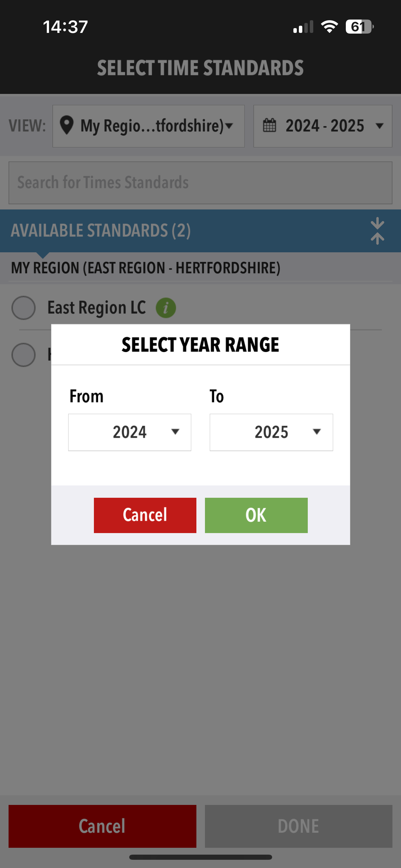Viewport: 401px width, 868px height.
Task: Tap the bottom Cancel button
Action: pyautogui.click(x=102, y=826)
